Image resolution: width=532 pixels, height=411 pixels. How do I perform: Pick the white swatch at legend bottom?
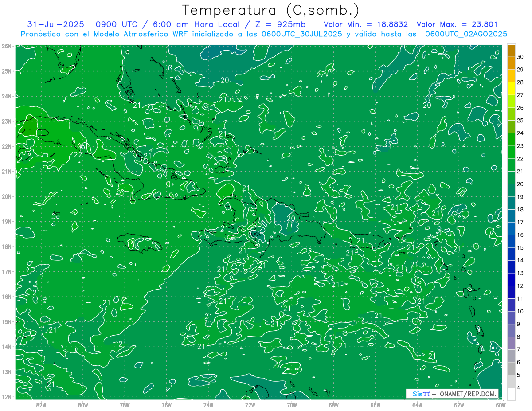tap(511, 394)
